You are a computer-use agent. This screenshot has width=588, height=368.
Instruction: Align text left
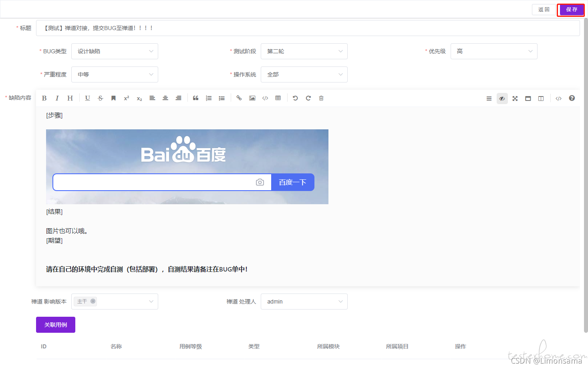coord(152,98)
